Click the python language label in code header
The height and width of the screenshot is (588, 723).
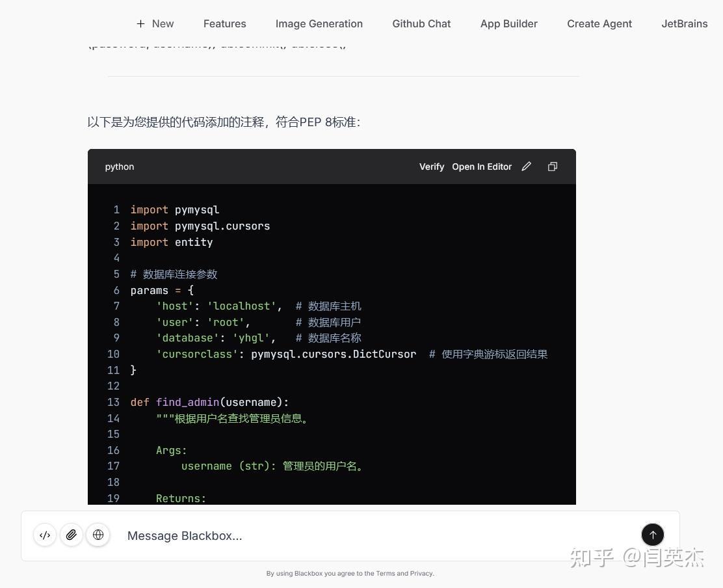tap(120, 167)
